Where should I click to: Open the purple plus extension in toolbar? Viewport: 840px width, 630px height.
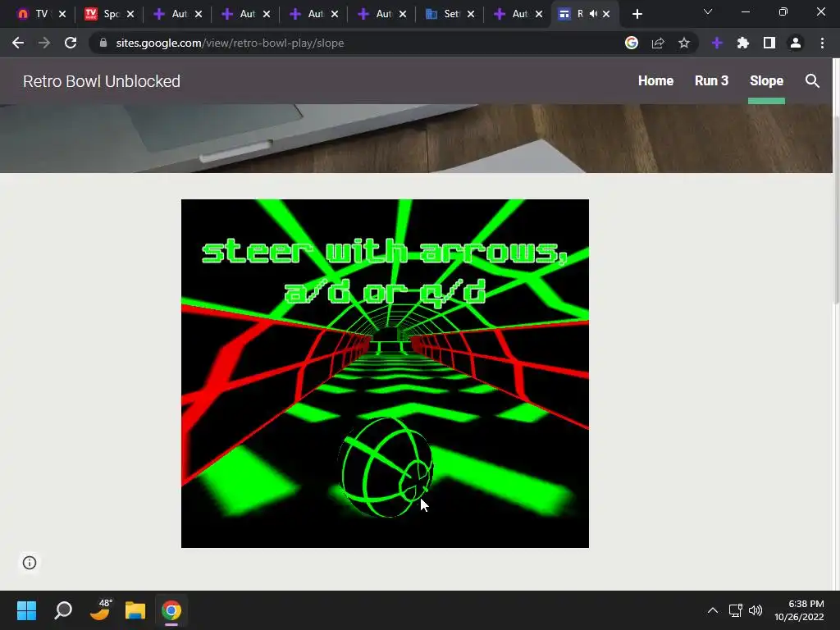point(717,43)
